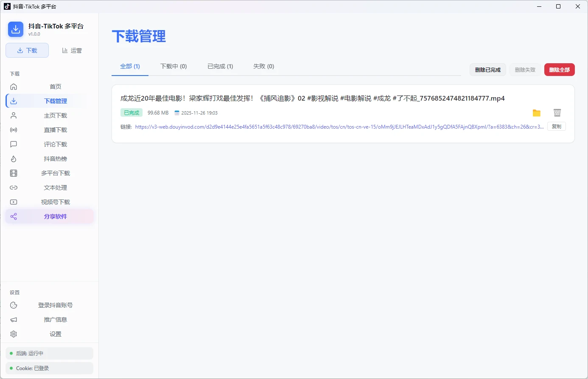Viewport: 588px width, 379px height.
Task: Open 多平台下载 in sidebar
Action: coord(49,173)
